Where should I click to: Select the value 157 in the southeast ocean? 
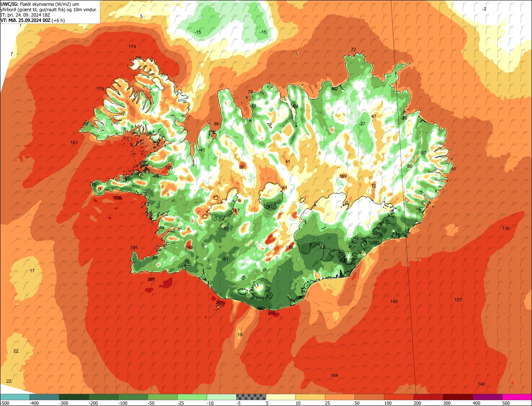[x=458, y=300]
